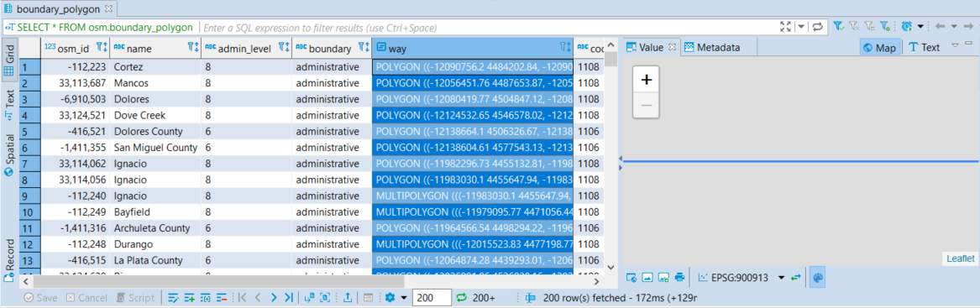
Task: Click the auto-refresh clock icon
Action: [x=908, y=27]
